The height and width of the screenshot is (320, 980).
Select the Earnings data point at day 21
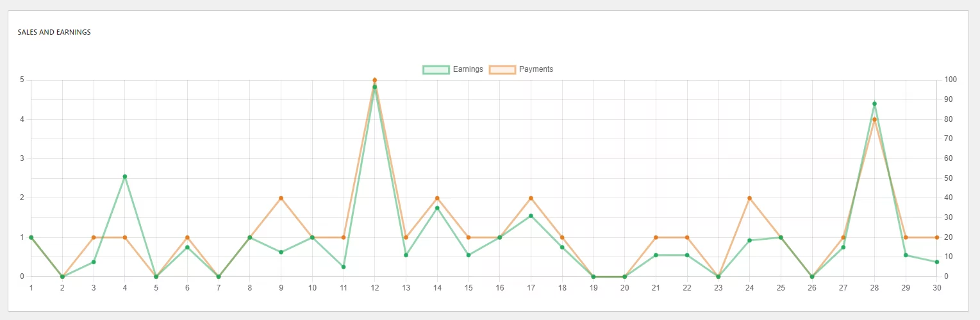(x=656, y=255)
